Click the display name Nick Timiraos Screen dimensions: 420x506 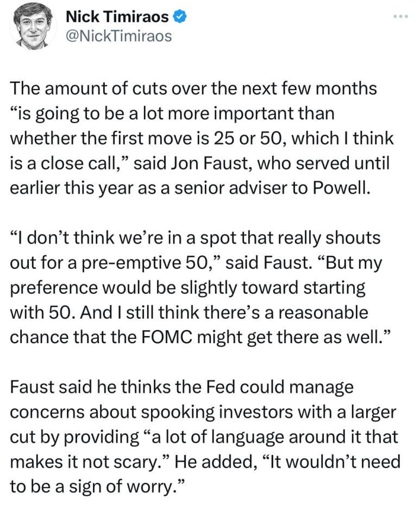tap(117, 16)
